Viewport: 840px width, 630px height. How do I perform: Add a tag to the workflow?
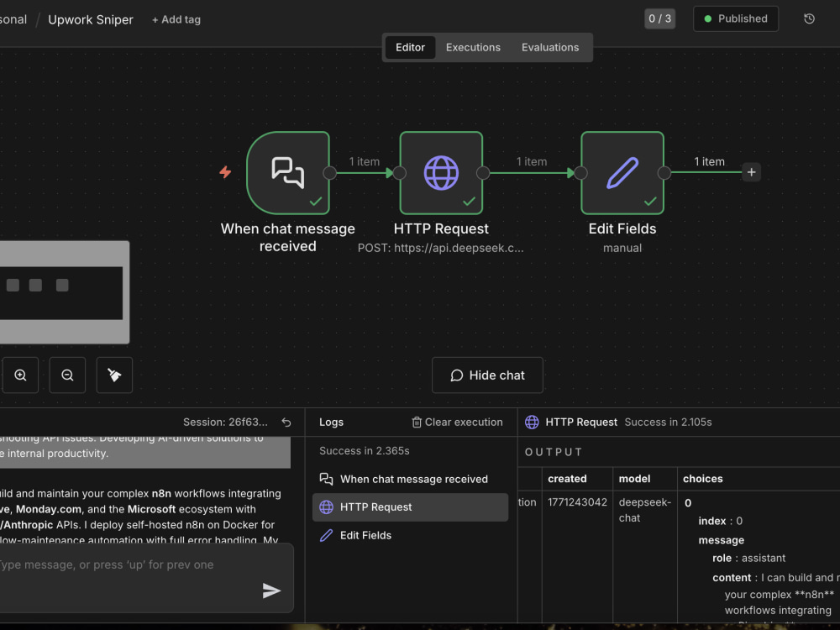(176, 20)
